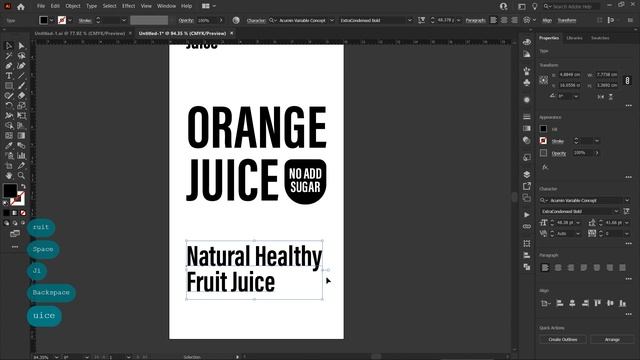Switch to the Swatches panel tab
640x360 pixels.
(600, 38)
